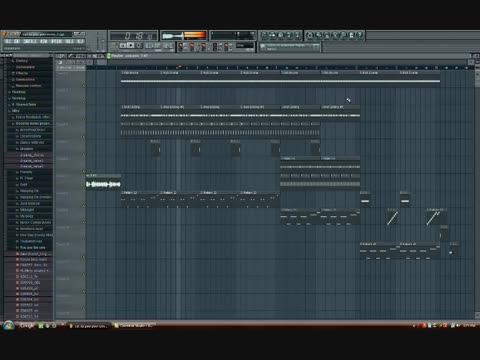Open the undo history shortcut icon

310,35
